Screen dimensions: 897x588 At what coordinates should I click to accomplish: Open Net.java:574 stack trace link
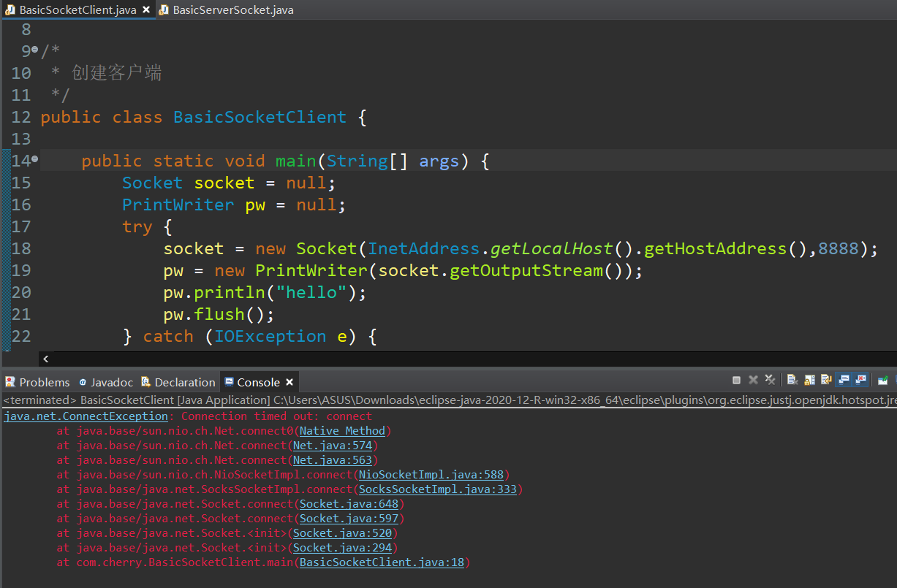coord(333,446)
